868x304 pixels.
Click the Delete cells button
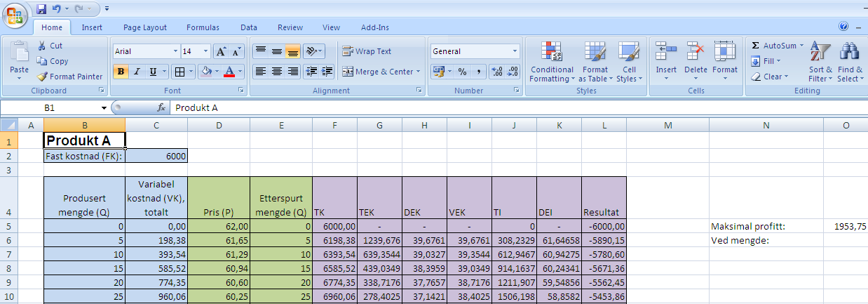pos(696,62)
